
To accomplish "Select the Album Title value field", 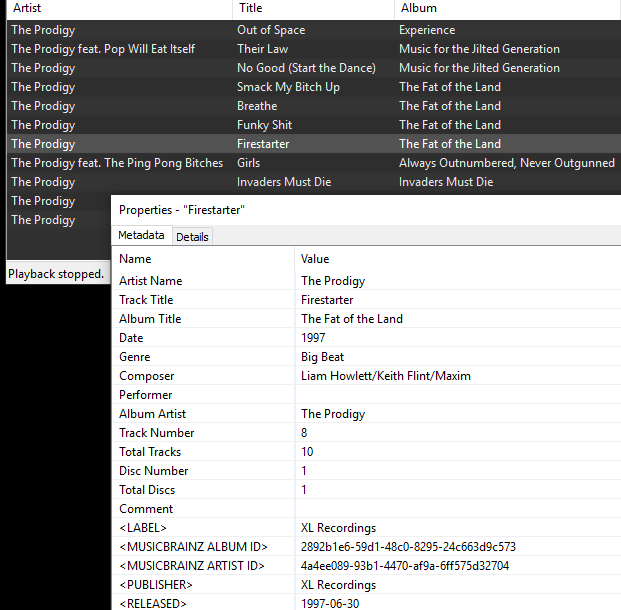I will pyautogui.click(x=458, y=319).
